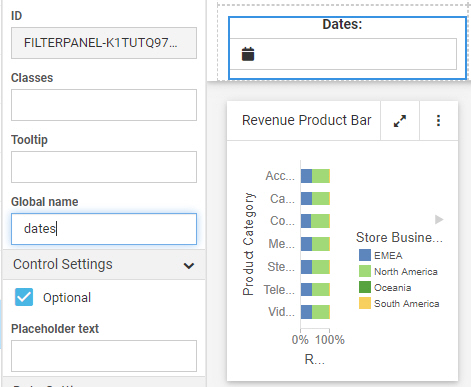Click the North America legend label

tap(406, 271)
